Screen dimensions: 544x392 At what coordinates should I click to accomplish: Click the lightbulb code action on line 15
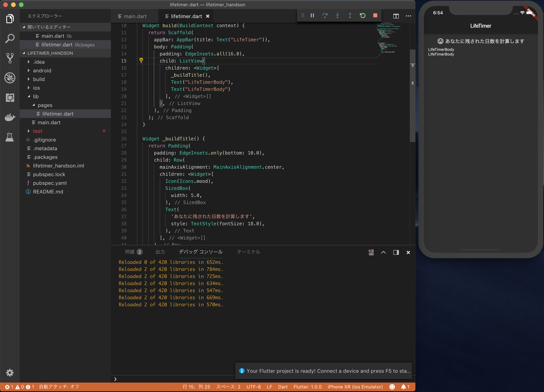point(141,60)
